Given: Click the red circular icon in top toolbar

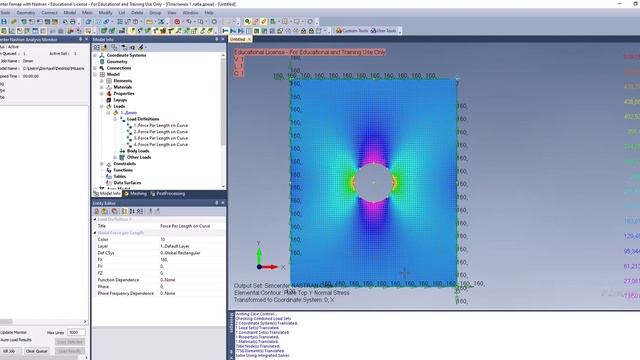Looking at the screenshot, I should click(x=177, y=21).
